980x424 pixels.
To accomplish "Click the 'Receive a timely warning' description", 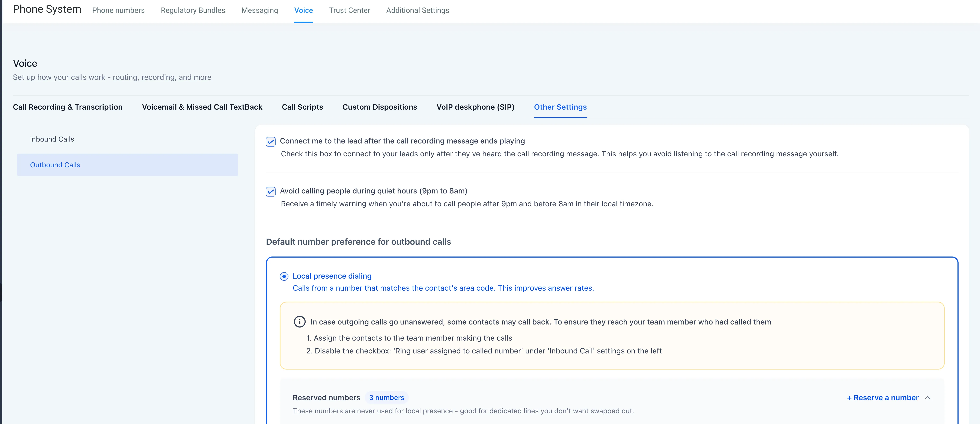I will click(467, 204).
